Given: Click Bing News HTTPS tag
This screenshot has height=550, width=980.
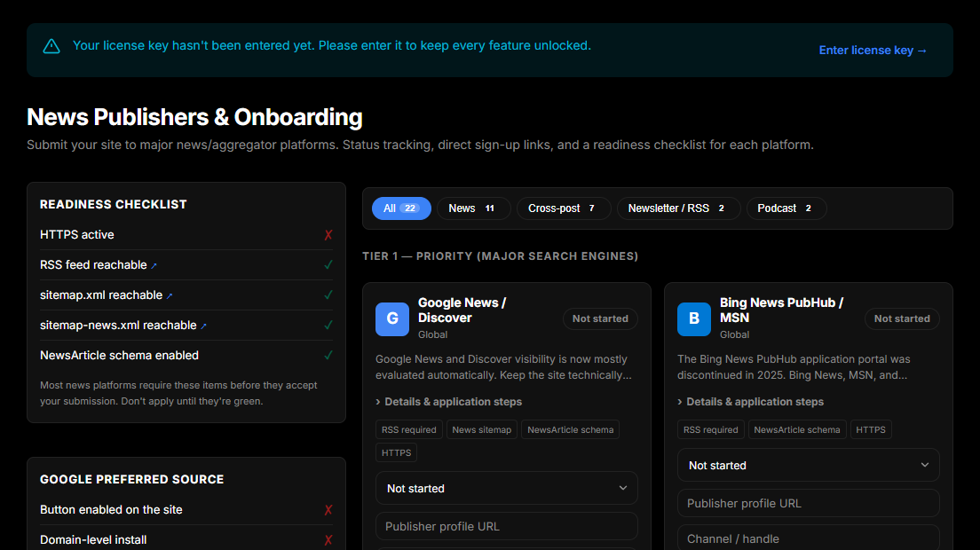Looking at the screenshot, I should [x=871, y=429].
